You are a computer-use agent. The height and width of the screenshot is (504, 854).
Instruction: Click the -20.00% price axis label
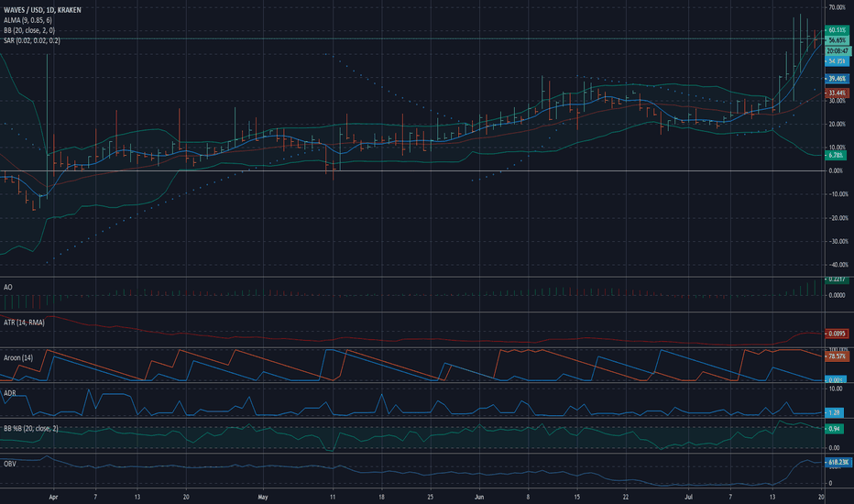[x=838, y=218]
